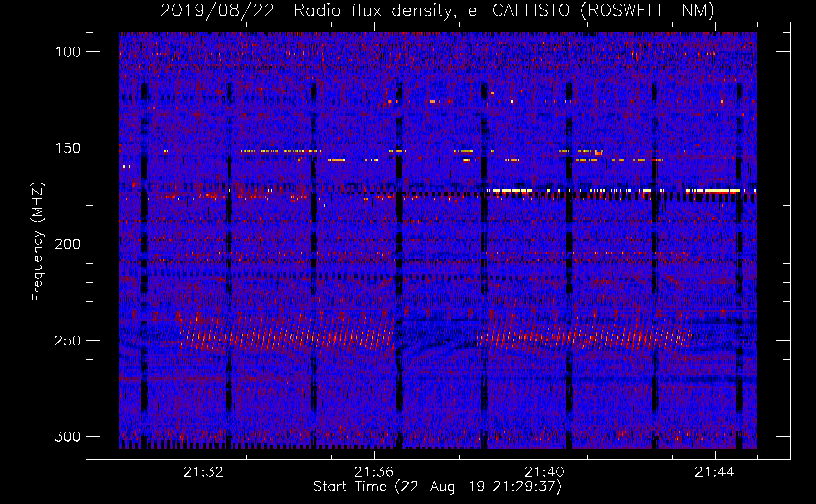The width and height of the screenshot is (816, 504).
Task: Click the 21:44 time tick label
Action: point(715,472)
